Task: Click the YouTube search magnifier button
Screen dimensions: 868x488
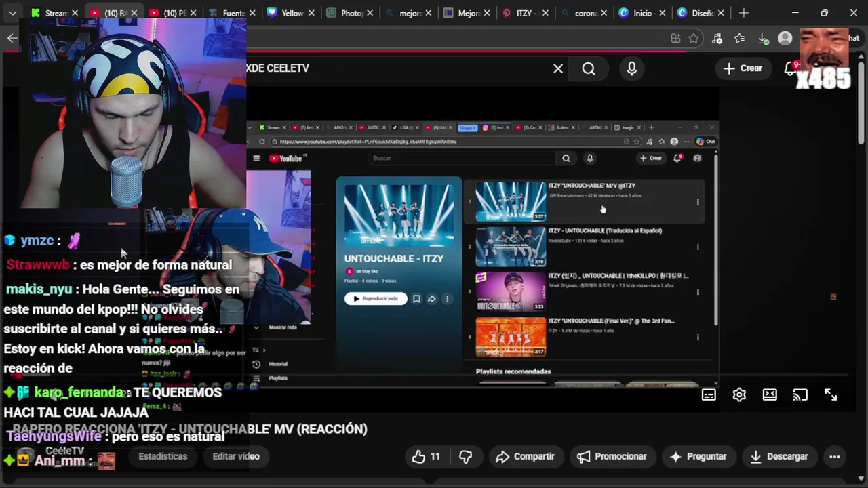Action: pyautogui.click(x=589, y=68)
